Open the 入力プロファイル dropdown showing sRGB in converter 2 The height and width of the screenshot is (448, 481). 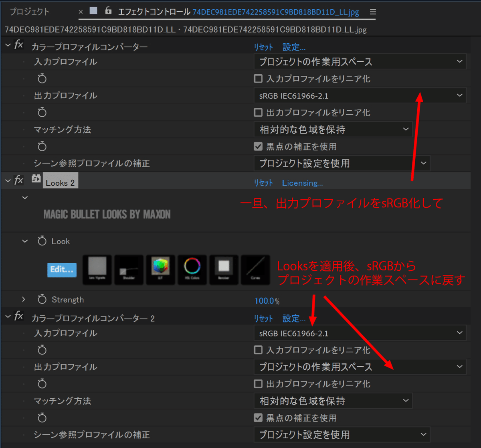(360, 333)
